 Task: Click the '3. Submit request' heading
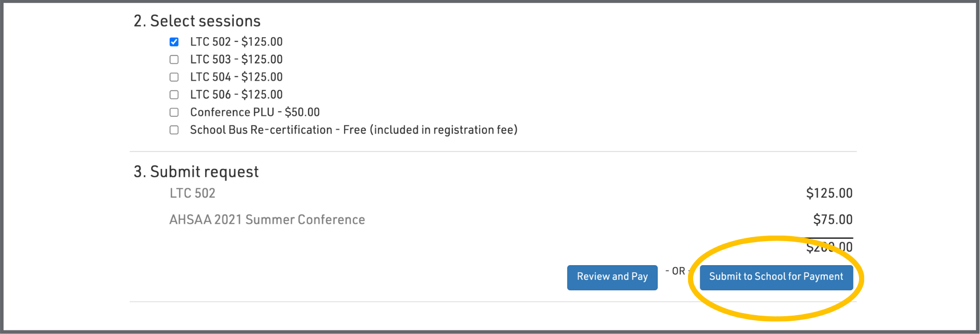pos(196,172)
